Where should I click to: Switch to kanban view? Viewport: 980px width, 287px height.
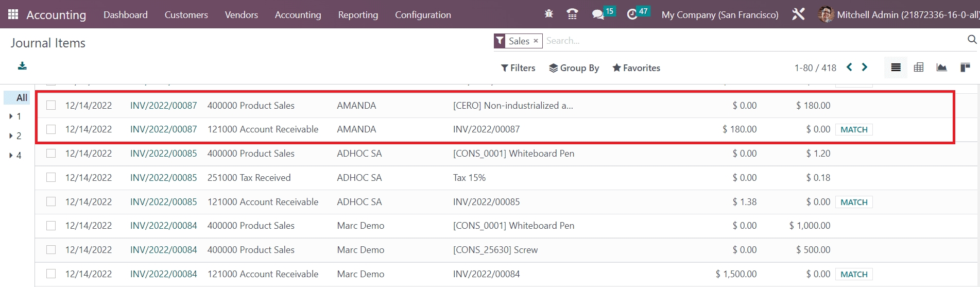[965, 67]
